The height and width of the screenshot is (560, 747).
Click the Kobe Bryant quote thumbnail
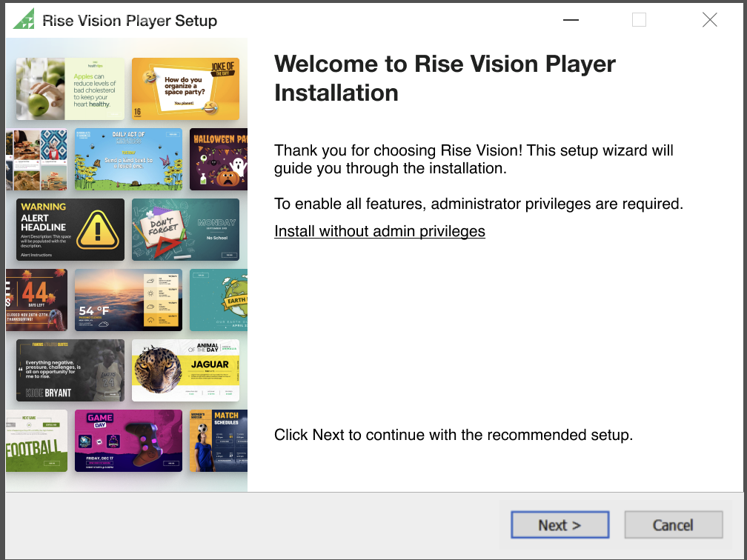70,370
